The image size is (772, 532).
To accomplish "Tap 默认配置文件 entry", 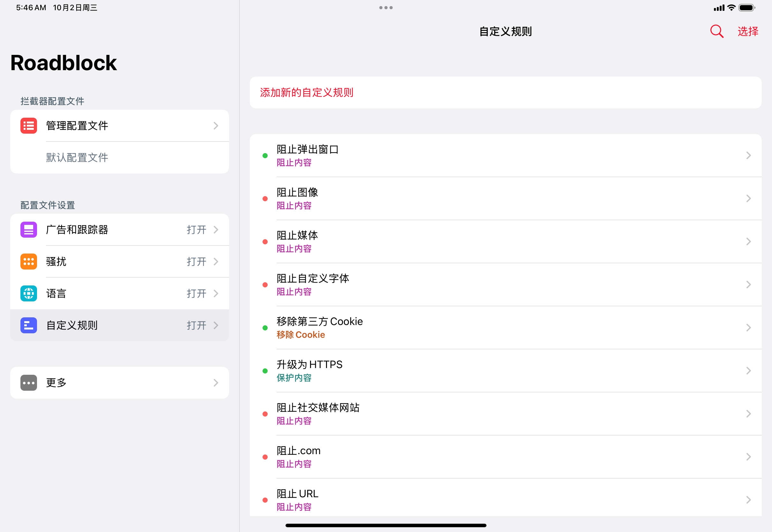I will pyautogui.click(x=119, y=158).
